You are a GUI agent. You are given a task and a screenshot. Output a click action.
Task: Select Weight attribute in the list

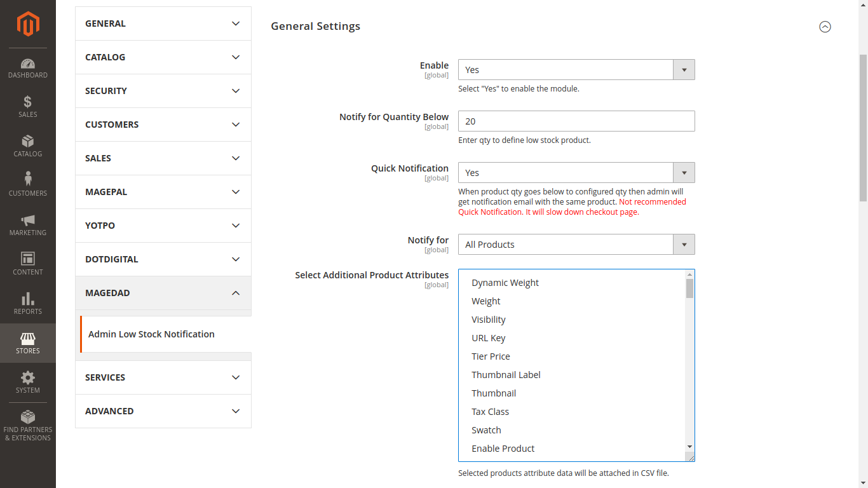click(572, 301)
